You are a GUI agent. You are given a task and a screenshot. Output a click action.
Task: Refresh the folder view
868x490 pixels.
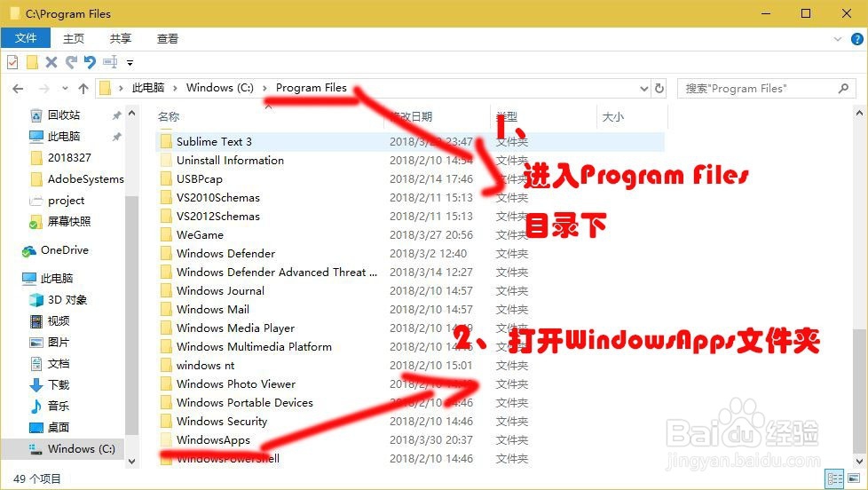pos(659,89)
